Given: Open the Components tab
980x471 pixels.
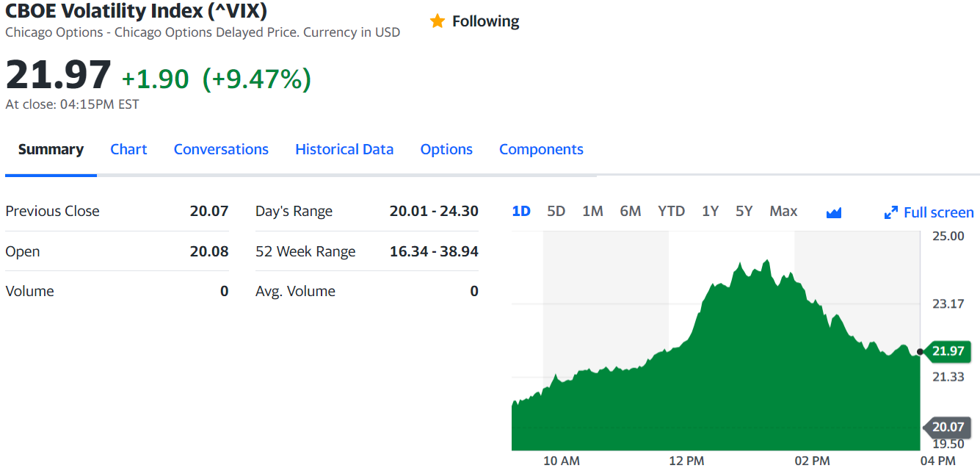Looking at the screenshot, I should [541, 149].
